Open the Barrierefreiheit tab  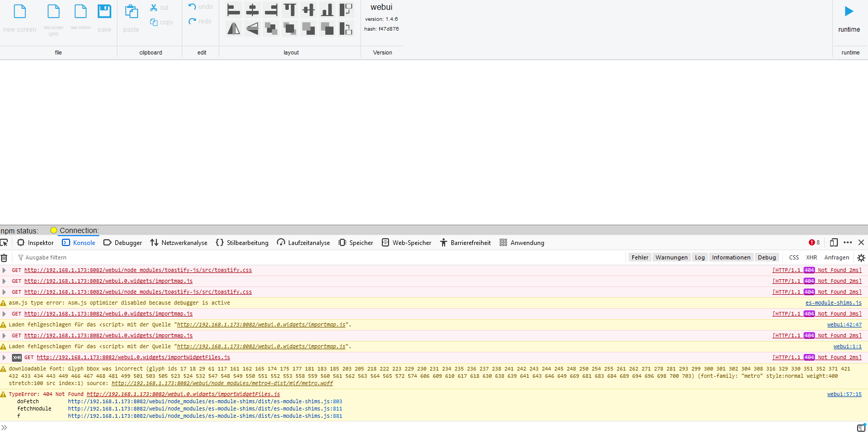point(465,242)
